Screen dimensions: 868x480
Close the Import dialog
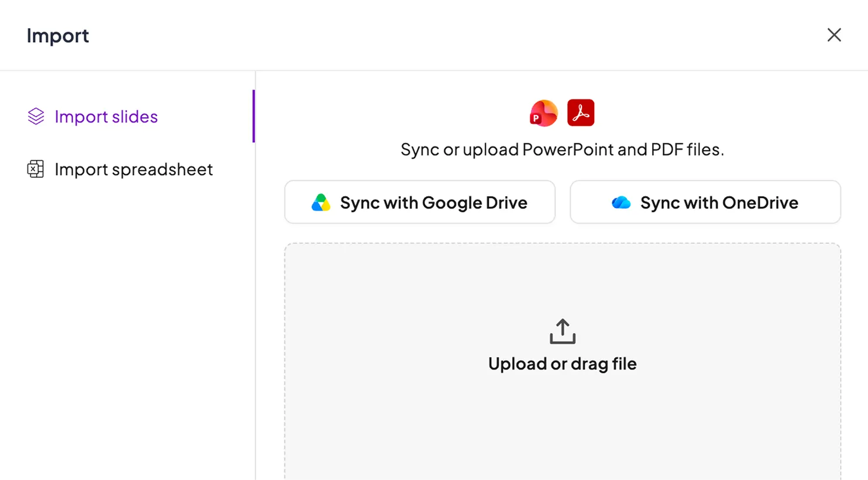[x=834, y=35]
